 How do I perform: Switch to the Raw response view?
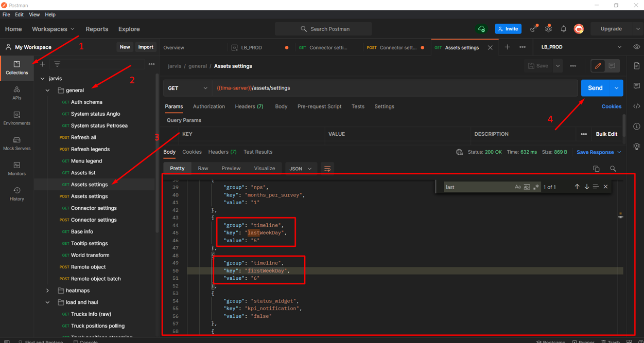point(203,169)
